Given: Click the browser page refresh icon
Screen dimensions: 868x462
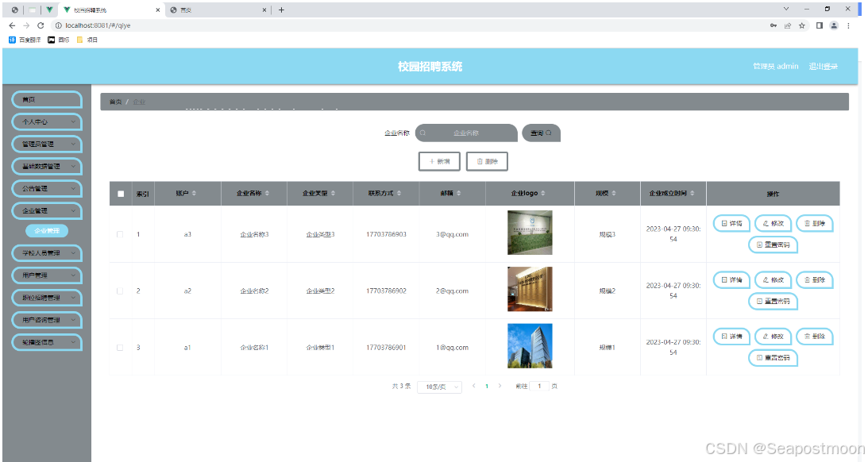Looking at the screenshot, I should 41,25.
